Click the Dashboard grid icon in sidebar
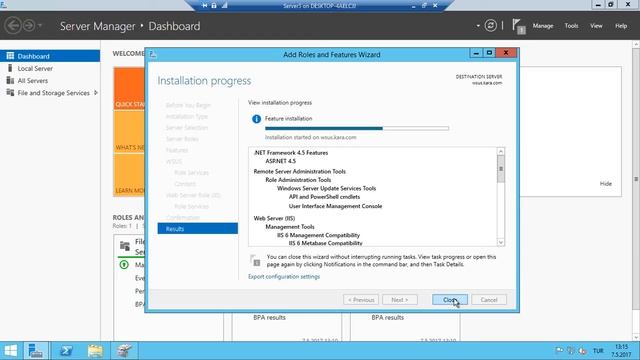The image size is (640, 360). (x=10, y=56)
